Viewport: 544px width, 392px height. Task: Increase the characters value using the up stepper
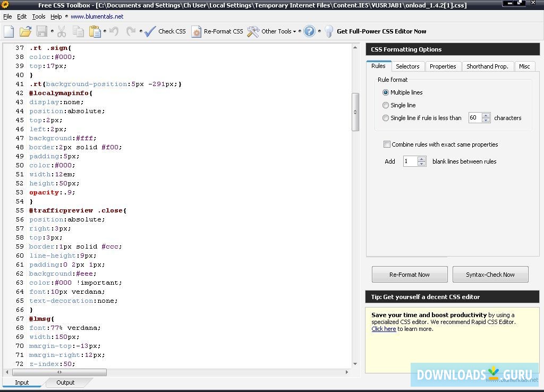486,116
